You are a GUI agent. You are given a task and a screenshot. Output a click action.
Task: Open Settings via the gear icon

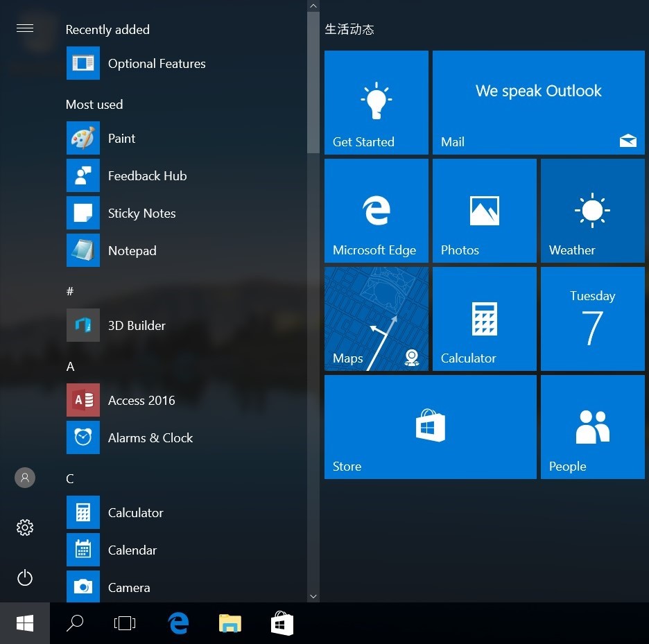click(25, 528)
